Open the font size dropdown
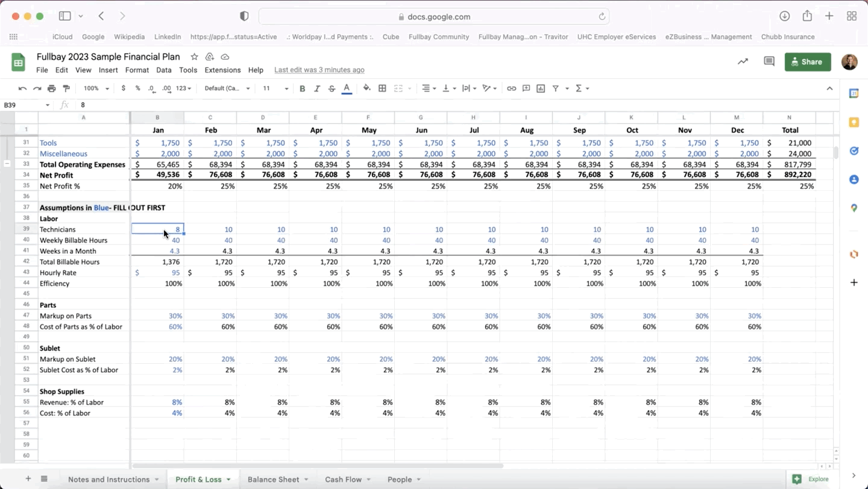The image size is (868, 489). (x=275, y=89)
